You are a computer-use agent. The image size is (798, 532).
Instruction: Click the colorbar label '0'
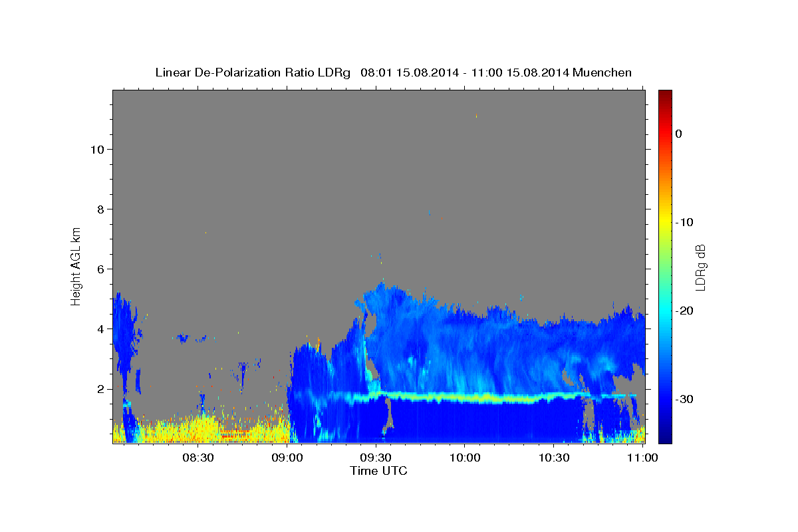[x=678, y=134]
